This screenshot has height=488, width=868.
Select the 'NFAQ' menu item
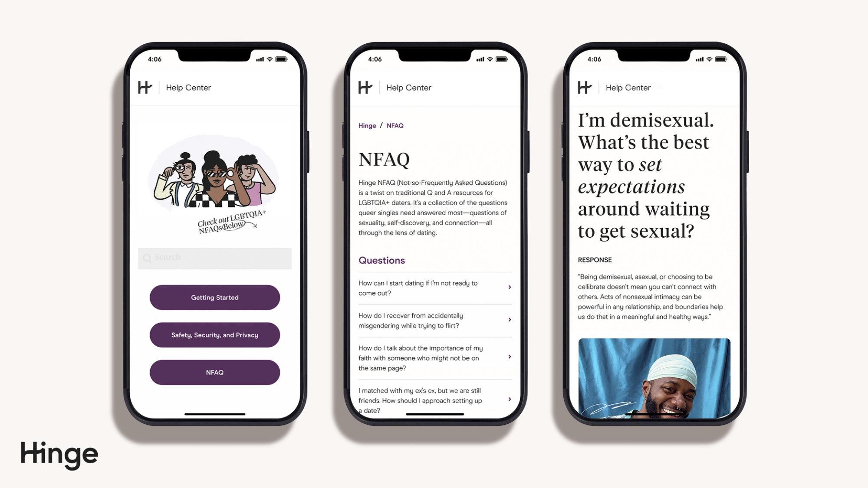pyautogui.click(x=214, y=372)
